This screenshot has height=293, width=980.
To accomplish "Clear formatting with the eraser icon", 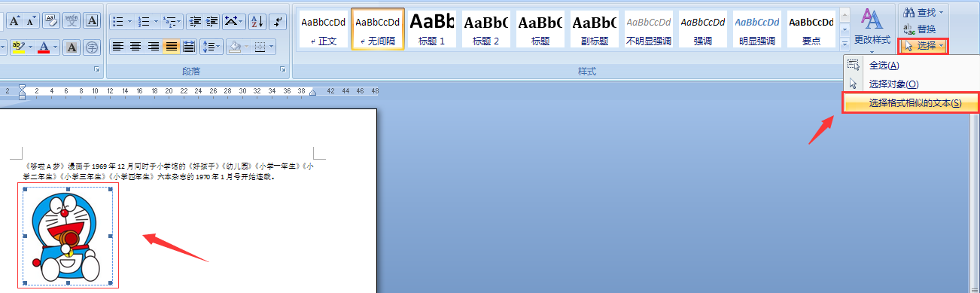I will (x=51, y=20).
